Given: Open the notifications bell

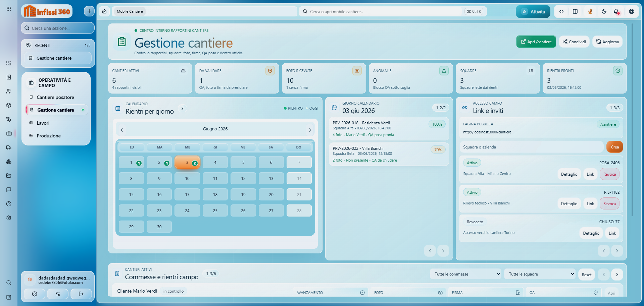Looking at the screenshot, I should point(616,11).
